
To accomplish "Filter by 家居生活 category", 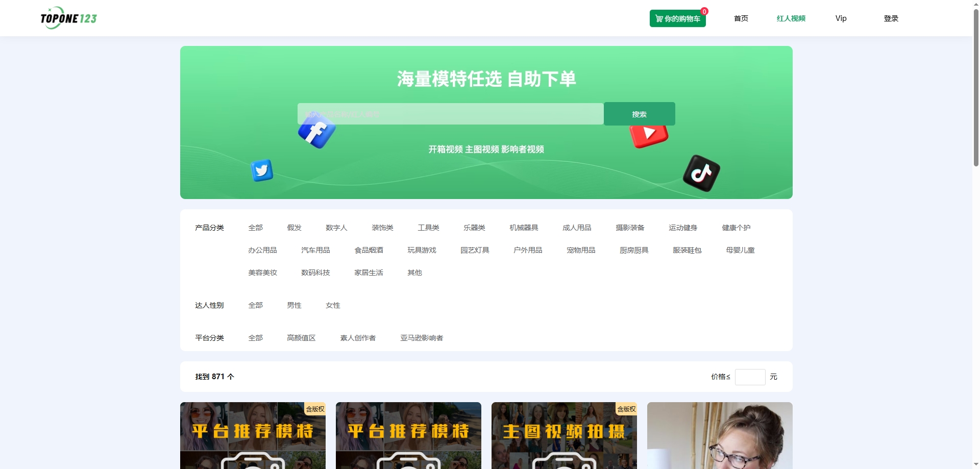I will 369,273.
